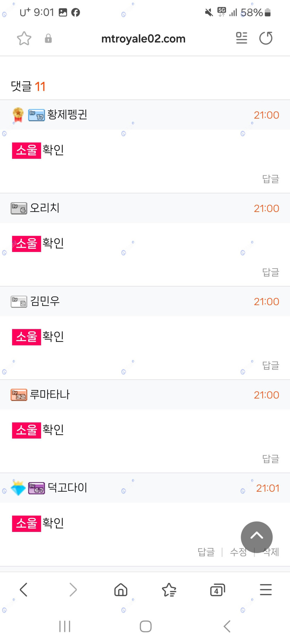
Task: Reply to 루마타나's comment
Action: click(x=271, y=459)
